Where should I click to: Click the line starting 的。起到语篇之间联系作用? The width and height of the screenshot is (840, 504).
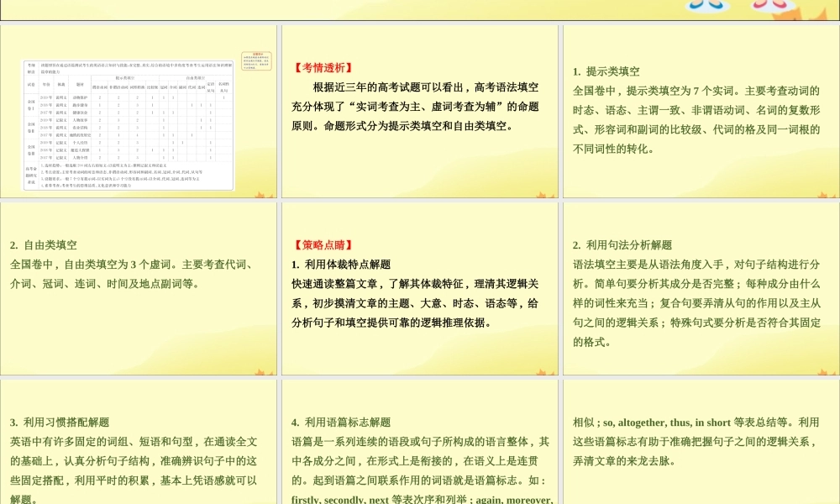pyautogui.click(x=418, y=480)
